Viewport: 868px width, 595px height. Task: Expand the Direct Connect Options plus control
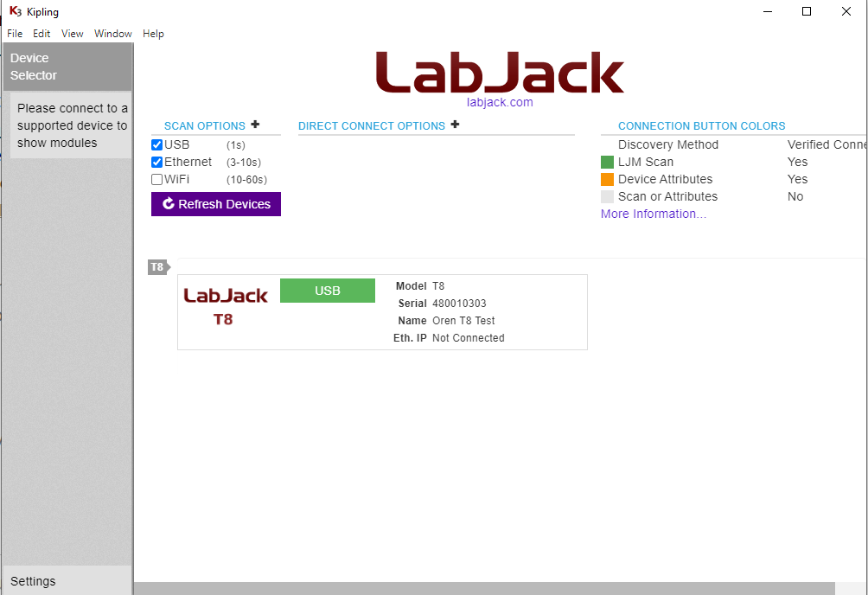(x=455, y=125)
